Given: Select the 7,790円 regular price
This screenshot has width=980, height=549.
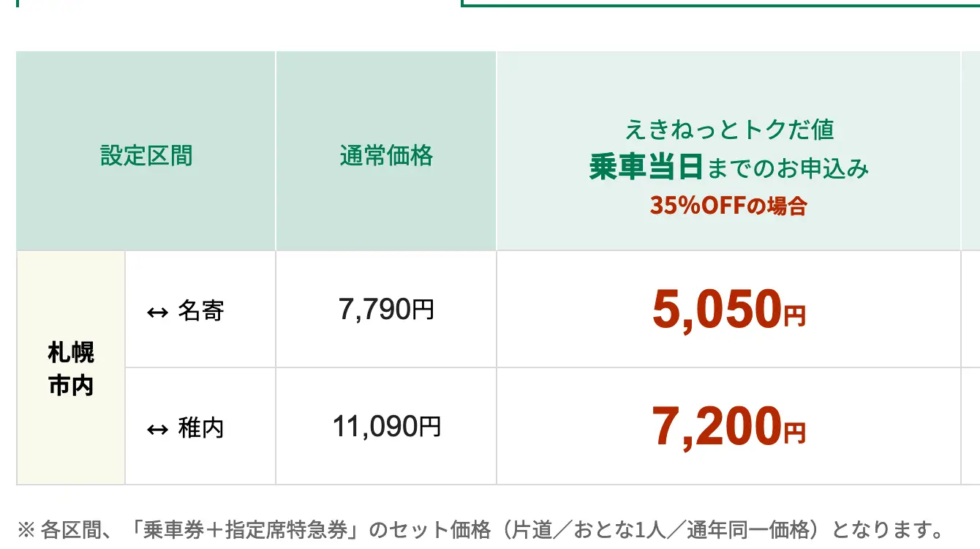Looking at the screenshot, I should (386, 310).
